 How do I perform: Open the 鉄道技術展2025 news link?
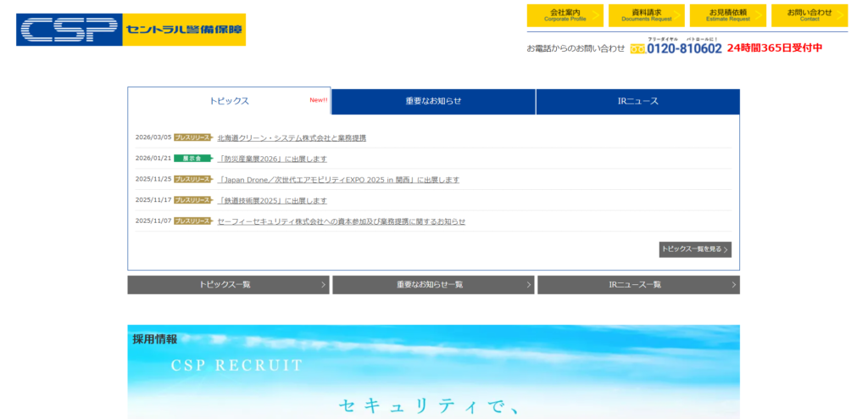[x=271, y=201]
